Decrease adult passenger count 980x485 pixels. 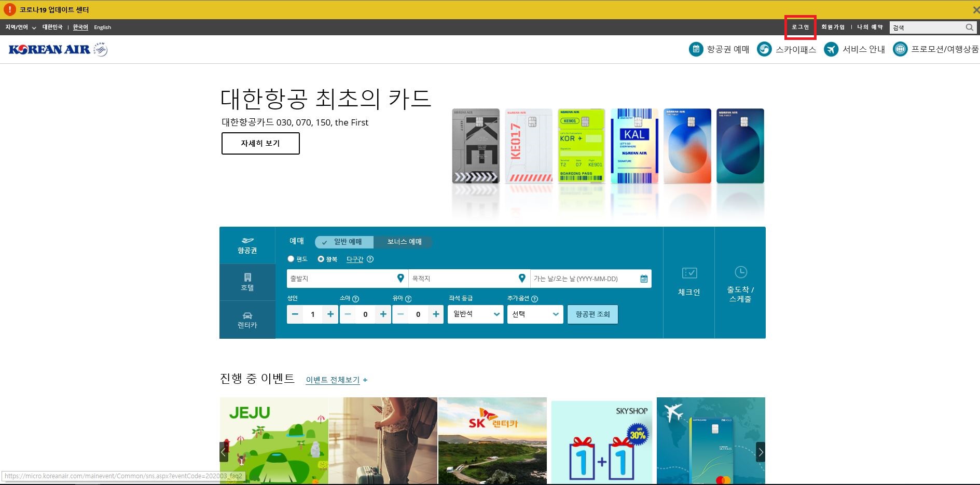click(295, 314)
